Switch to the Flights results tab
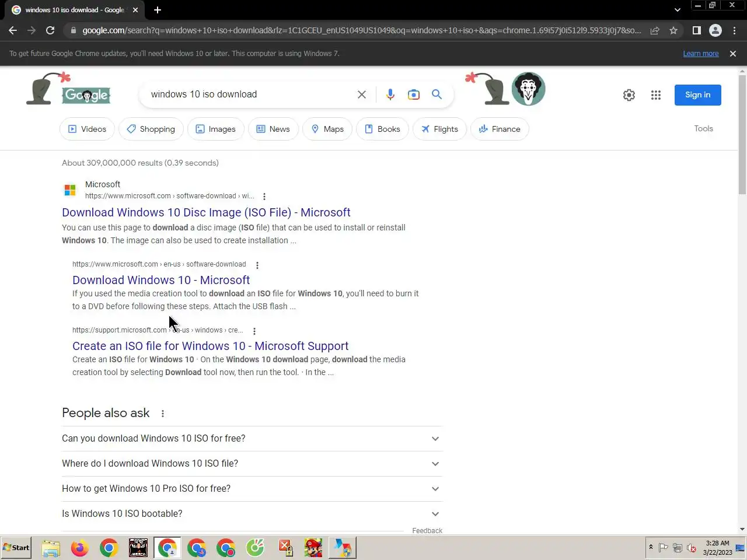The width and height of the screenshot is (747, 560). click(440, 129)
